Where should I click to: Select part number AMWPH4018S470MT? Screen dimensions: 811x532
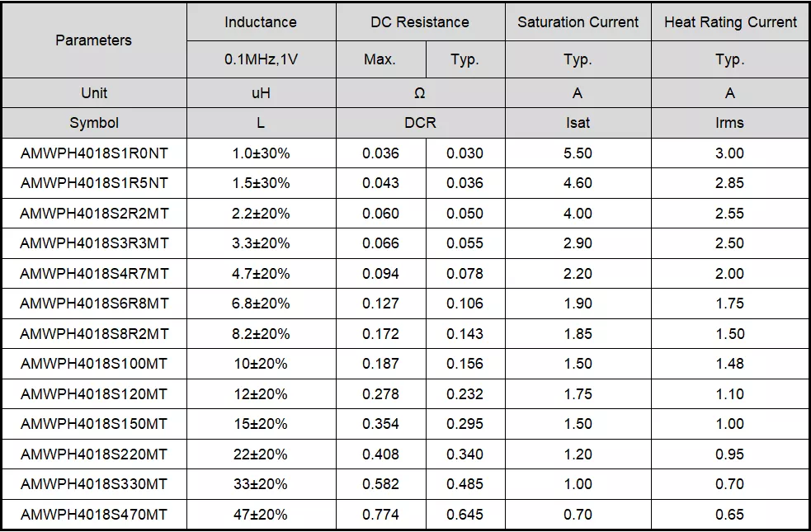point(93,515)
